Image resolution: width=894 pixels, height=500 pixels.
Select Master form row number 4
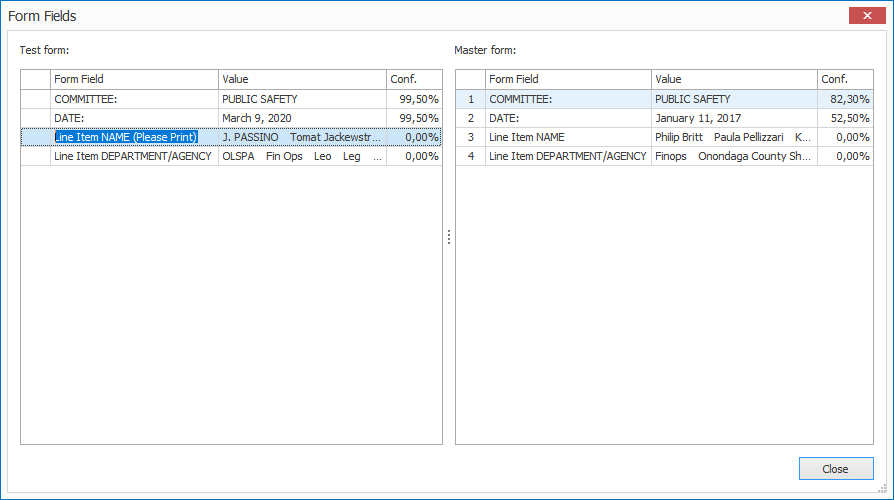[x=470, y=156]
